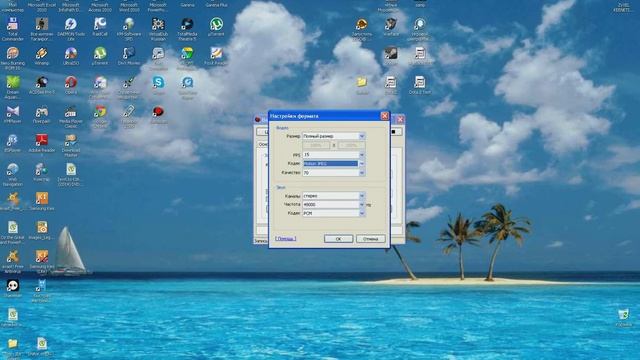Open the Качество quality dropdown
The height and width of the screenshot is (360, 640).
click(x=362, y=173)
